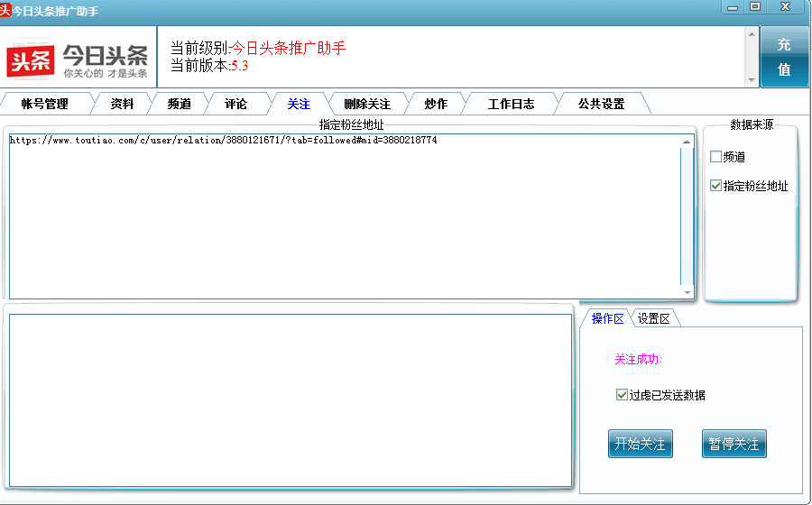Switch to the 操作区 sub-tab
812x505 pixels.
pos(607,318)
